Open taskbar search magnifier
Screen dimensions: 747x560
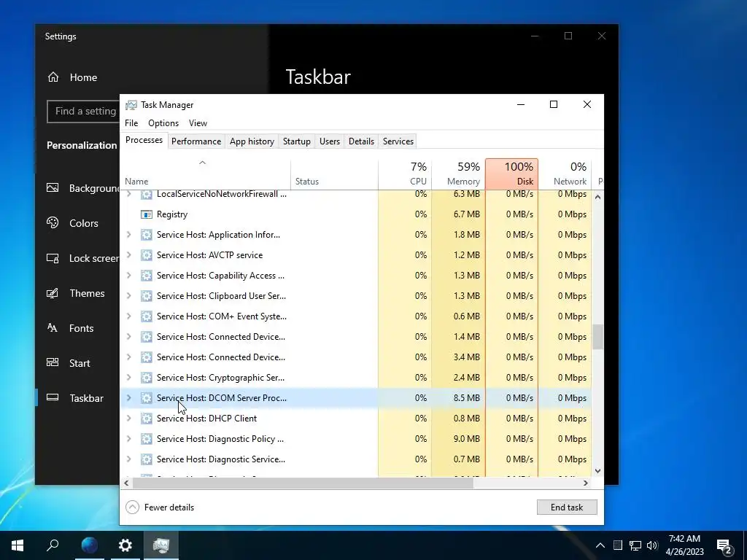coord(53,545)
